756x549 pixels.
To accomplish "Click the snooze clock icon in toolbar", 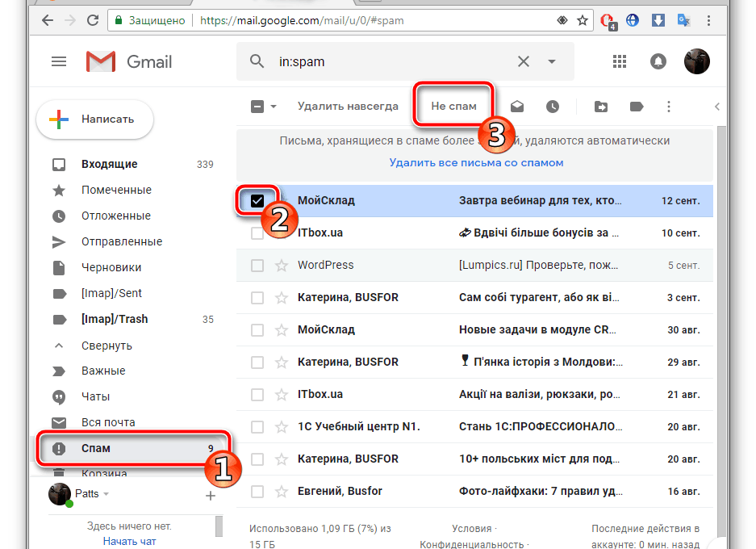I will click(552, 106).
